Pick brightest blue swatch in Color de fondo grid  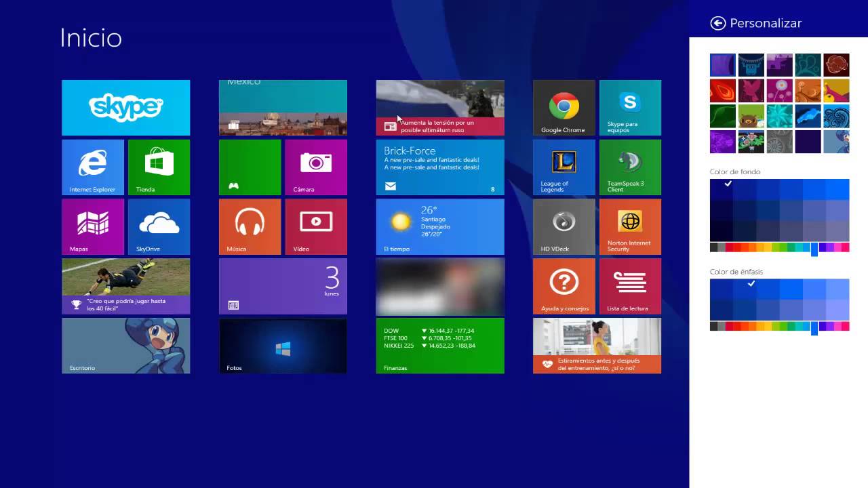[x=838, y=189]
